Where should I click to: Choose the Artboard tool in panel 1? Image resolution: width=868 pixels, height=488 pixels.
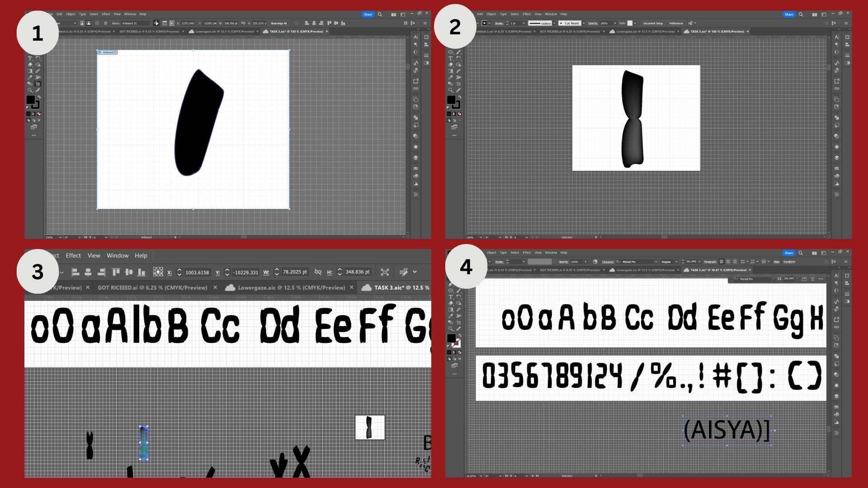click(x=38, y=84)
